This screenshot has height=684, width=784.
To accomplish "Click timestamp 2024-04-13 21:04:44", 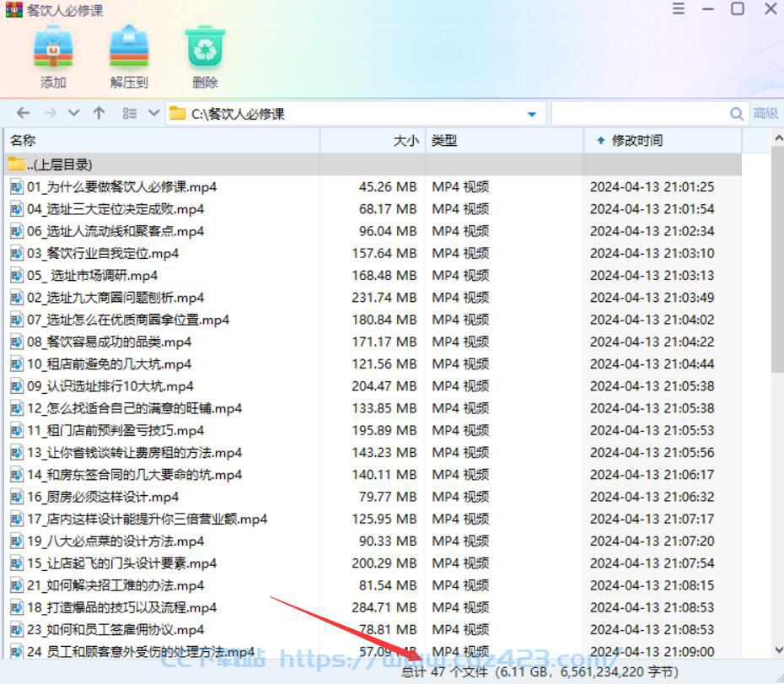I will pos(652,364).
